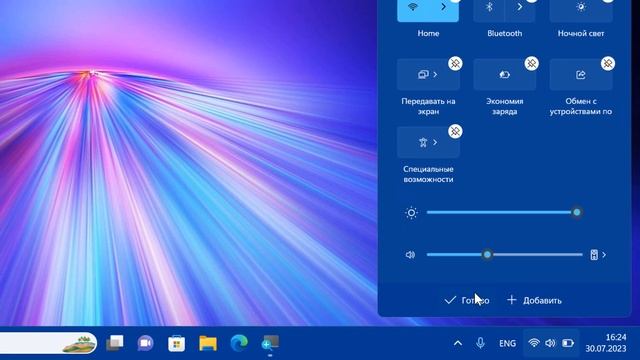Open the Chat app in taskbar
640x360 pixels.
click(x=145, y=343)
